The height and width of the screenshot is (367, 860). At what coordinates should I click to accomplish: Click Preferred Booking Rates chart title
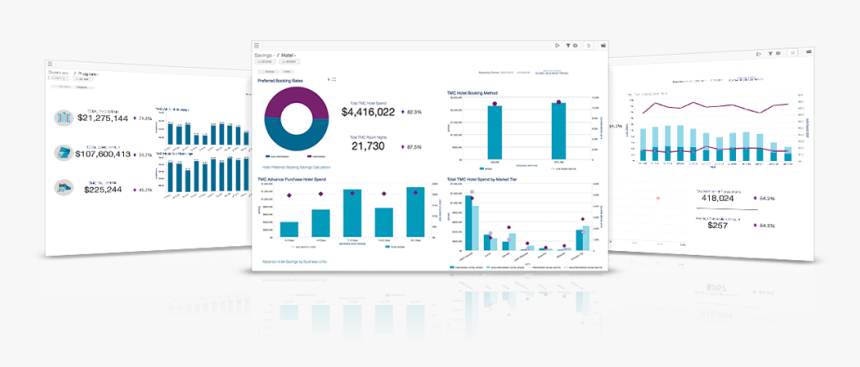click(x=280, y=80)
